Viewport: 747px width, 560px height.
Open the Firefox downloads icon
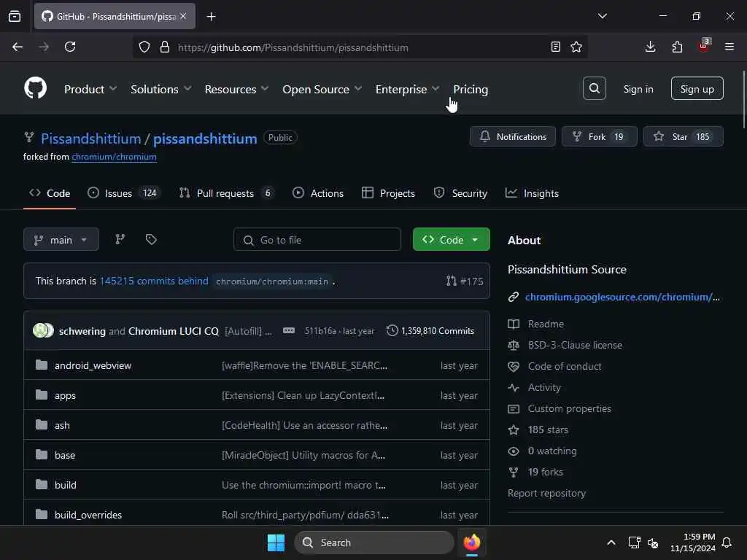(650, 47)
